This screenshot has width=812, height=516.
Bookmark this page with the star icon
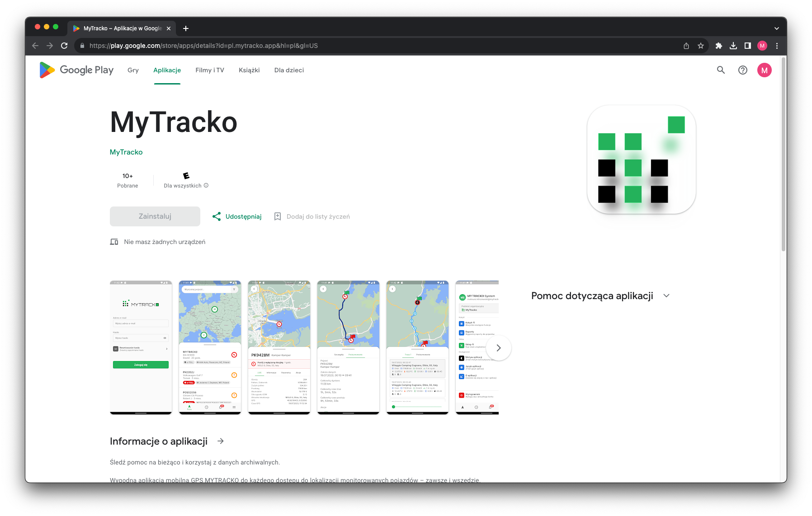[x=701, y=46]
